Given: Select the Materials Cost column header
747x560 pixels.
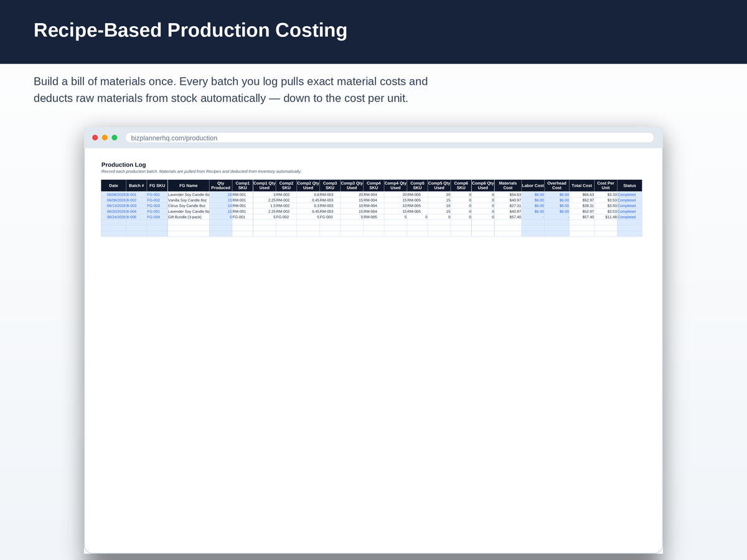Looking at the screenshot, I should (x=508, y=185).
